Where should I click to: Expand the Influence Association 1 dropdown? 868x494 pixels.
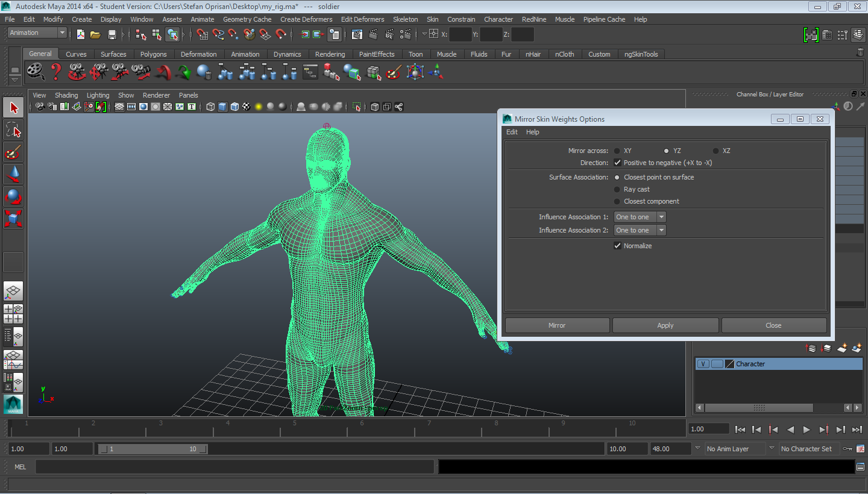tap(640, 217)
